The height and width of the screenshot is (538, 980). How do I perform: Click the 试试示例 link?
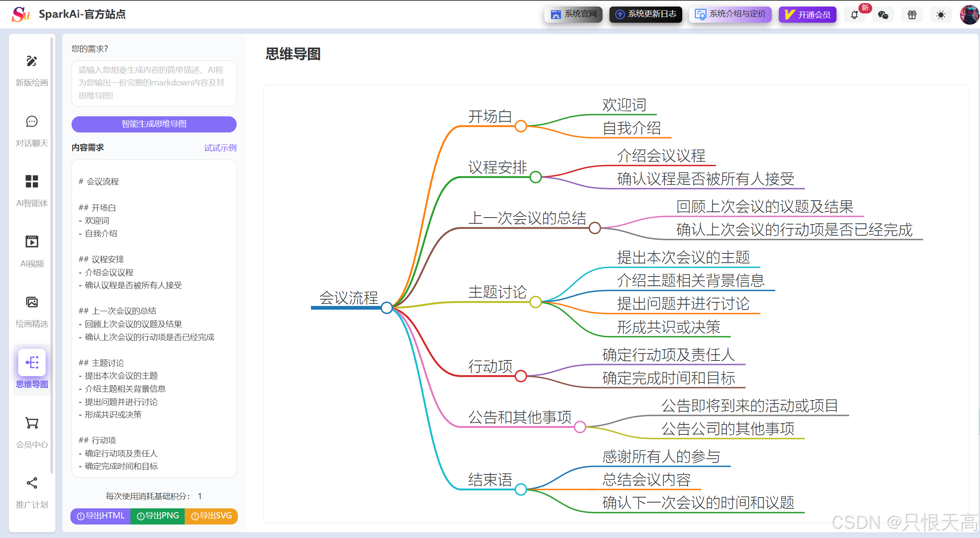tap(220, 148)
